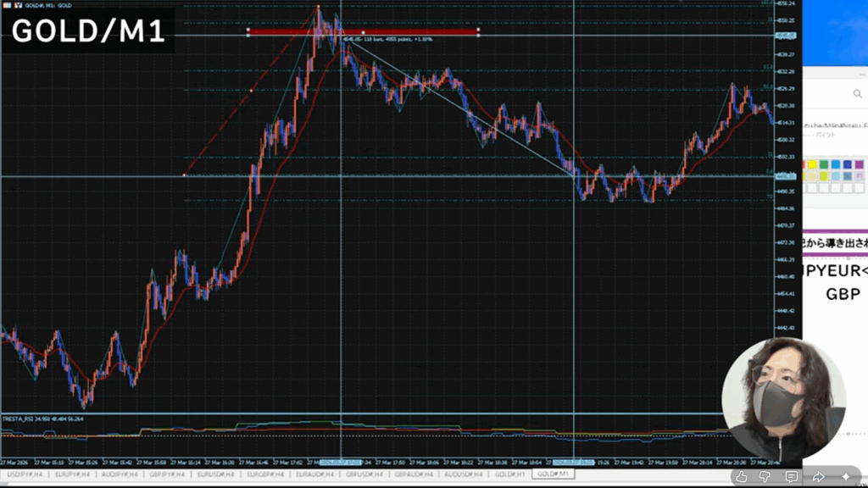
Task: Select the red rectangle drawn at chart top
Action: [363, 32]
